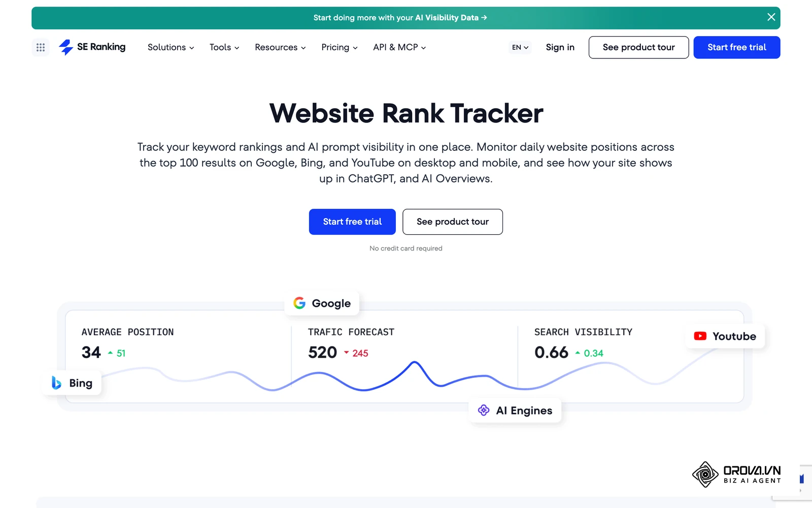
Task: Click the OROVA.VN logo badge
Action: 736,474
